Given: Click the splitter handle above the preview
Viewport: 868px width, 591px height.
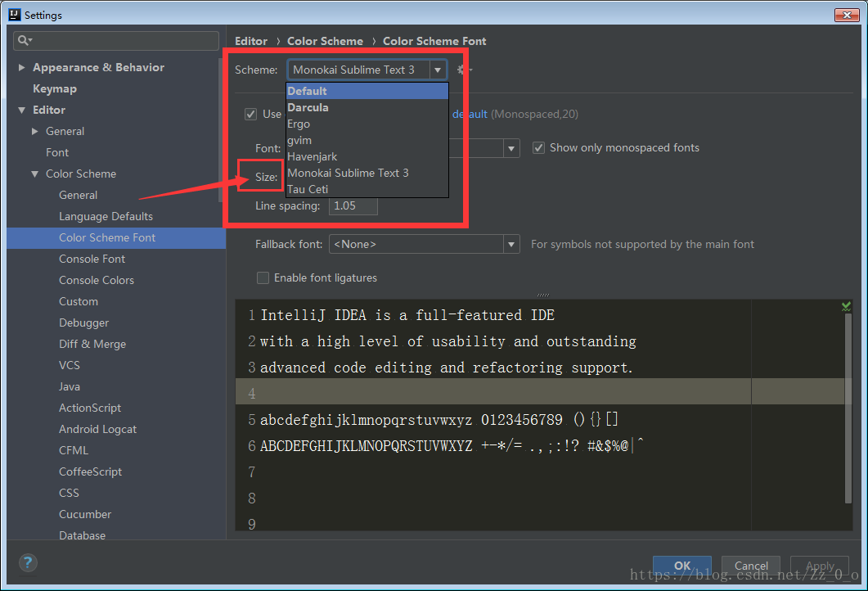Looking at the screenshot, I should 543,295.
